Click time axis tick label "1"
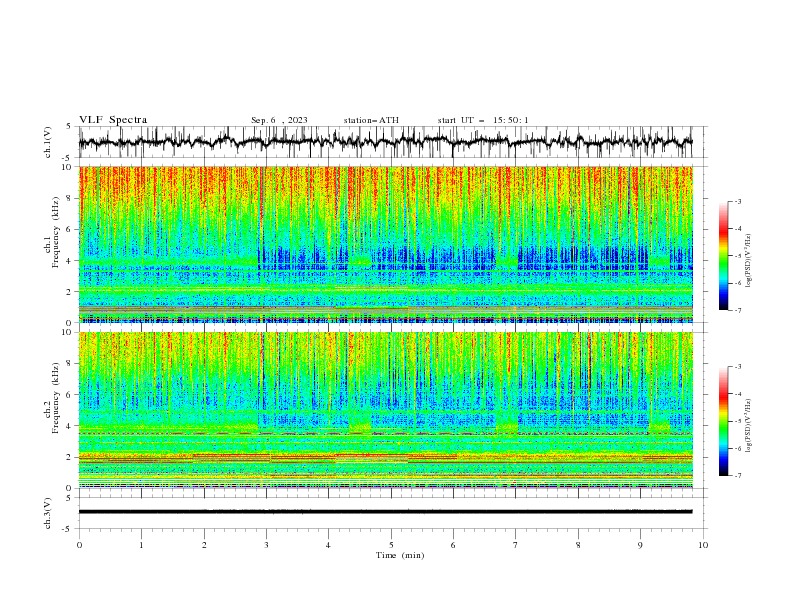 click(141, 545)
